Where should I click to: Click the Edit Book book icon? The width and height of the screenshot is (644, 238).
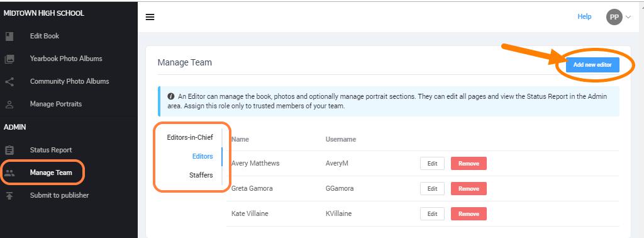tap(9, 36)
